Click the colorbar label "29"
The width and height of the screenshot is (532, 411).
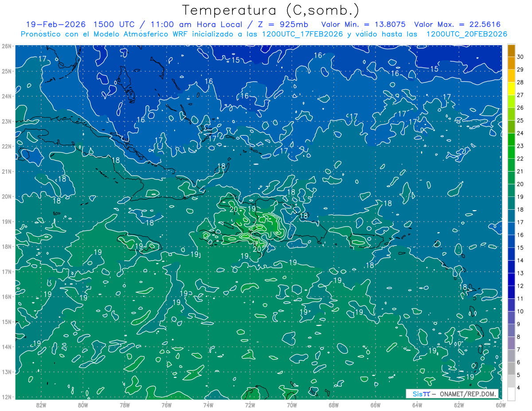pyautogui.click(x=520, y=70)
